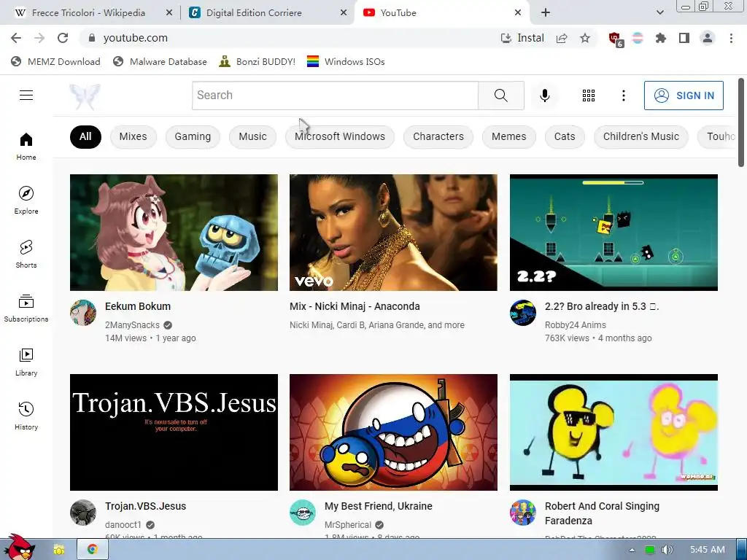Close the YouTube tab
747x560 pixels.
518,13
